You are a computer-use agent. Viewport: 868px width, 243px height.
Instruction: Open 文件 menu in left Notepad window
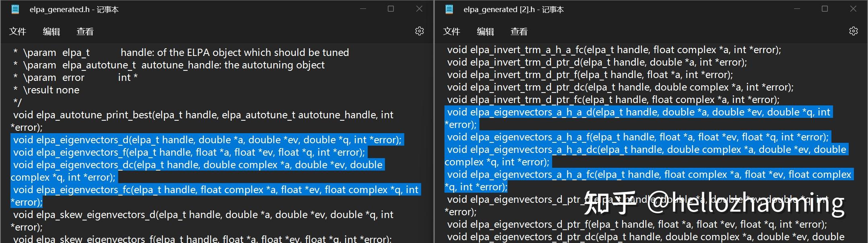18,31
